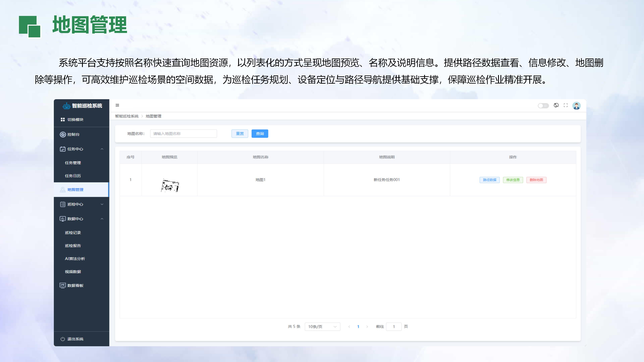
Task: Click the 任务中心 calendar icon
Action: 63,149
